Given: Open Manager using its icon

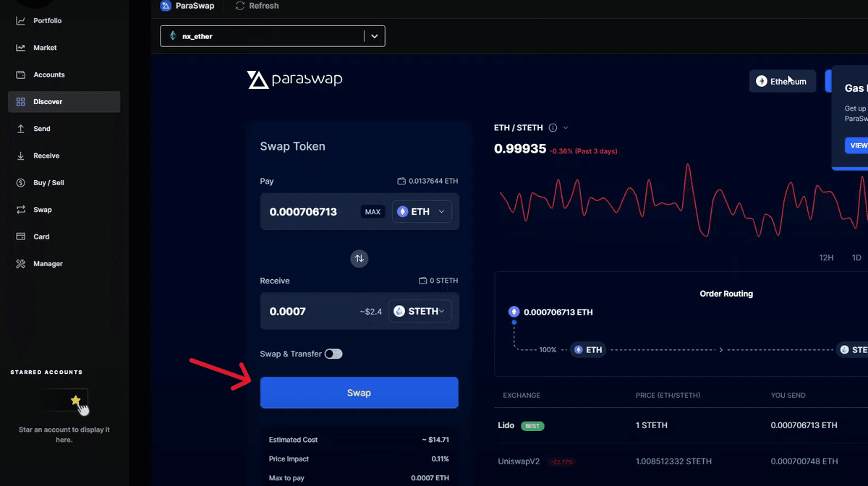Looking at the screenshot, I should (x=21, y=263).
